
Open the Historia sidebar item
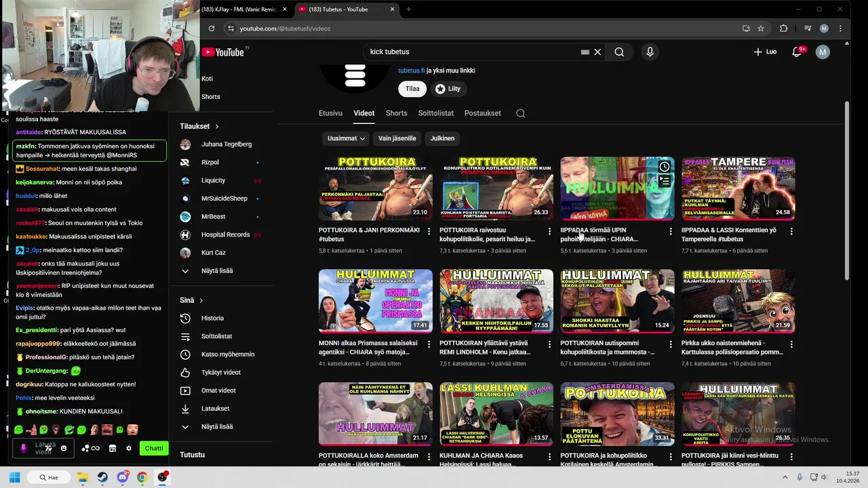tap(212, 319)
